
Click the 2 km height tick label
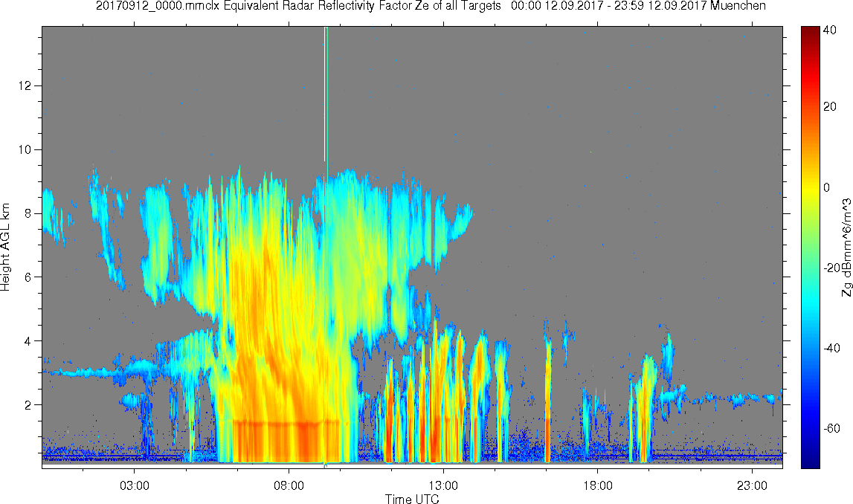[x=30, y=405]
